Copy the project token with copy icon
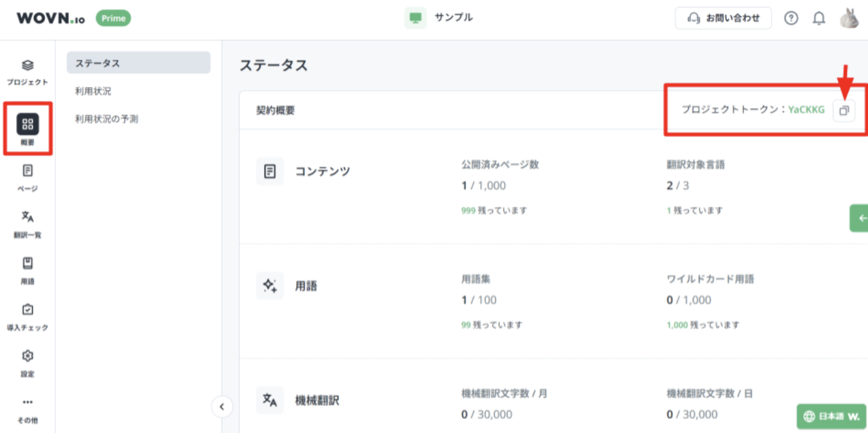 tap(844, 110)
